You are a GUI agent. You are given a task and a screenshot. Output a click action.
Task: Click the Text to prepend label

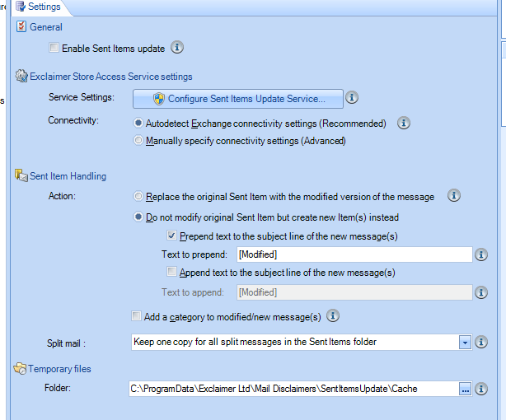(x=194, y=254)
